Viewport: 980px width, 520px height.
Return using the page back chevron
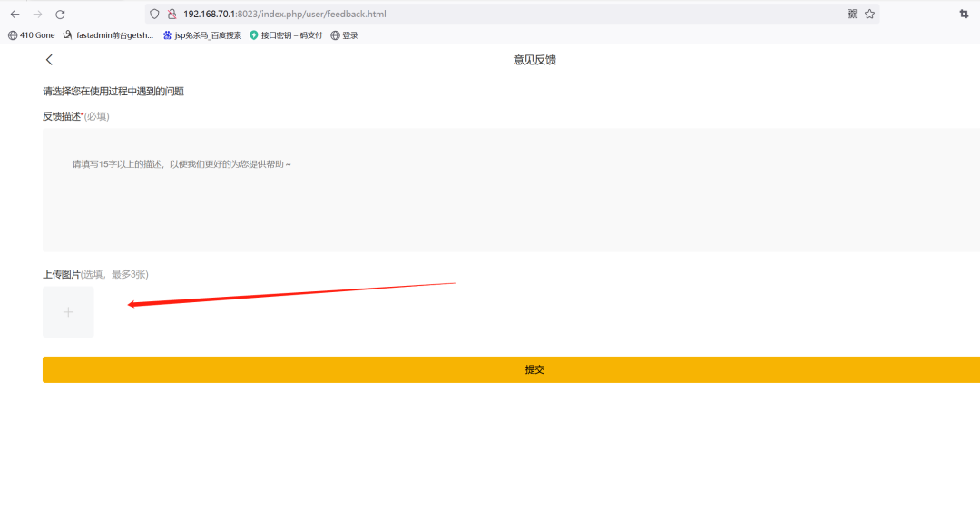click(x=49, y=59)
